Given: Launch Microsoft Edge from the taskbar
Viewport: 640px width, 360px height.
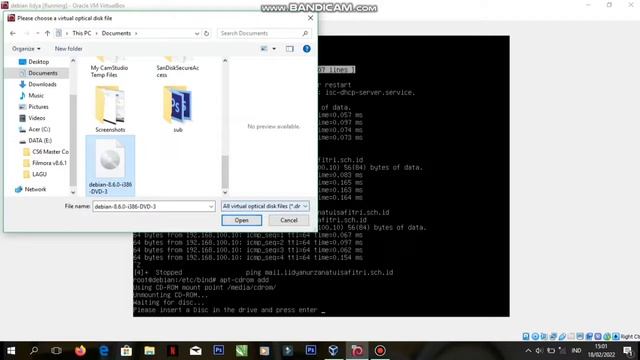Looking at the screenshot, I should [104, 351].
